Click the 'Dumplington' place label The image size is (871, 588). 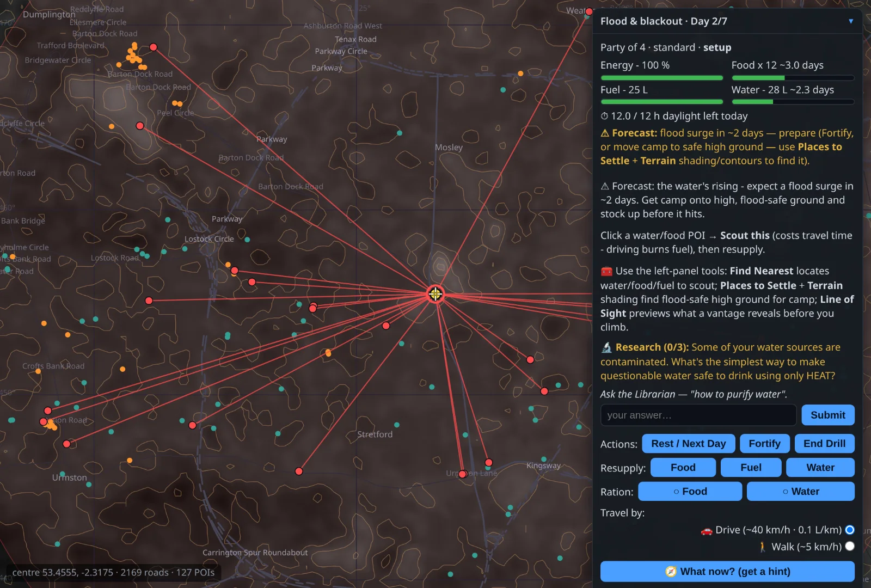coord(49,14)
